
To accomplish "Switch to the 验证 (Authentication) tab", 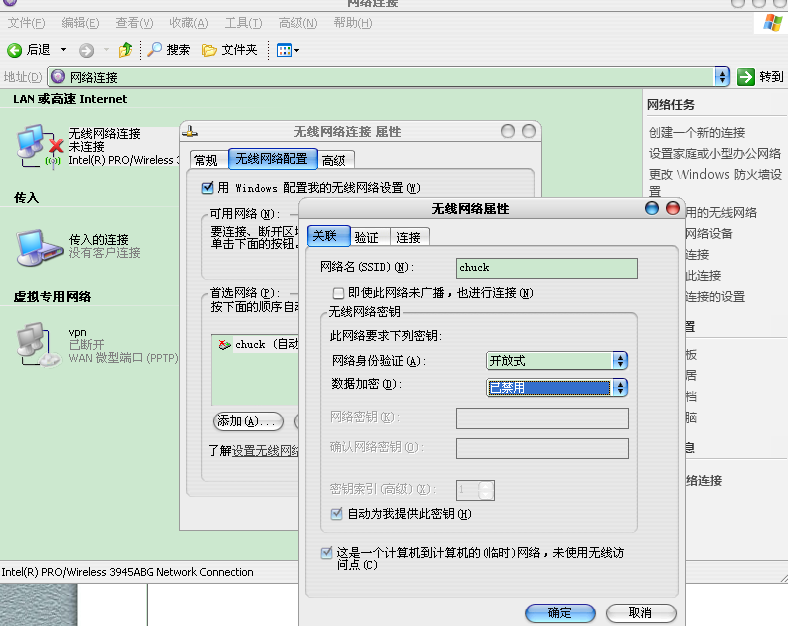I will [x=367, y=237].
